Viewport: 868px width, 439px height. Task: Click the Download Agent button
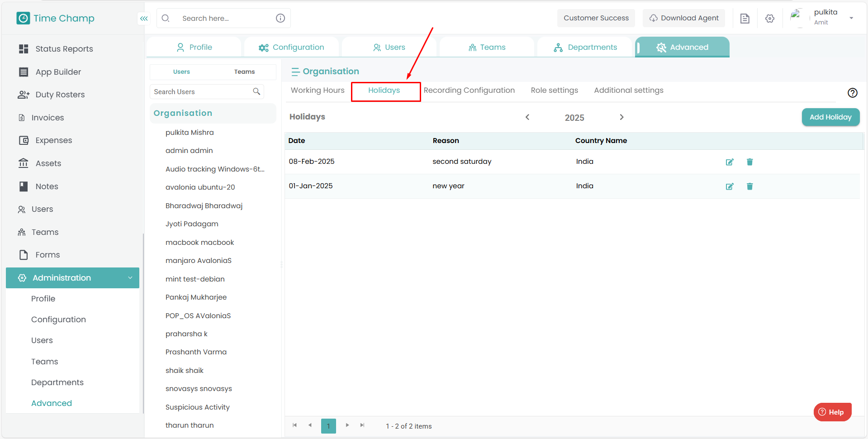tap(683, 18)
